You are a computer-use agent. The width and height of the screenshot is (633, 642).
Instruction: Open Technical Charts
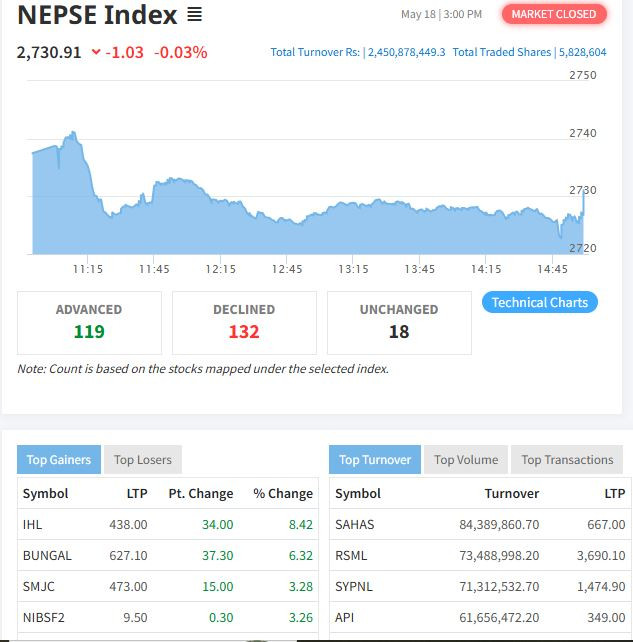540,302
